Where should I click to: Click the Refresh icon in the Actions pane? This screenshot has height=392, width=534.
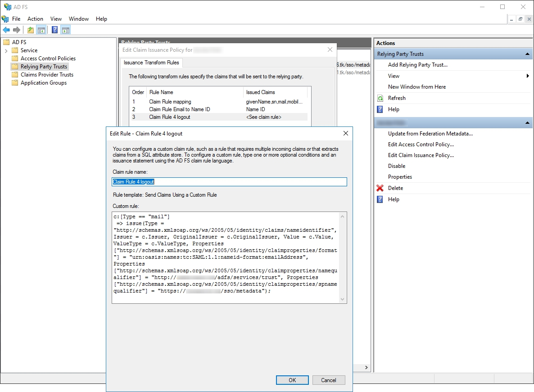(380, 98)
